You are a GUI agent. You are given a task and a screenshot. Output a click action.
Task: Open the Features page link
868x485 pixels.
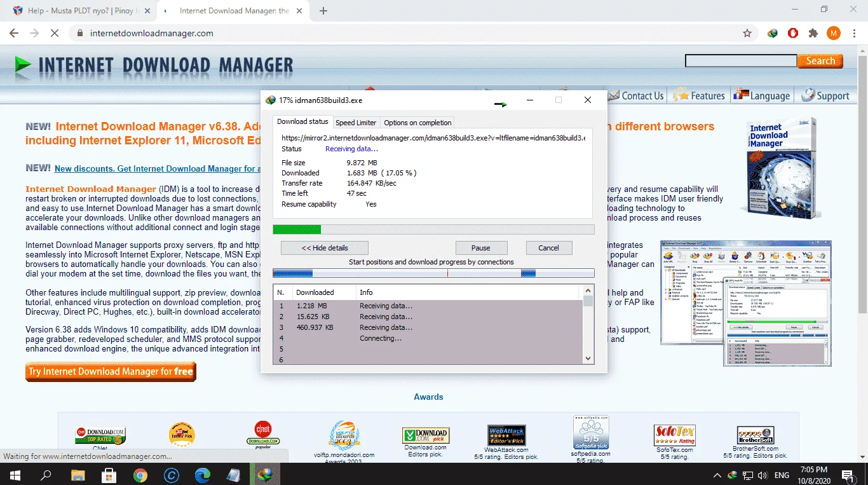tap(700, 95)
